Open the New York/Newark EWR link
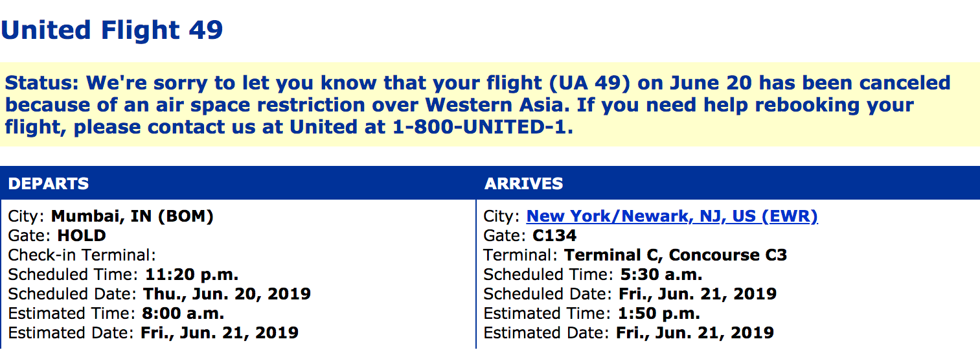Screen dimensions: 980x361 (672, 216)
